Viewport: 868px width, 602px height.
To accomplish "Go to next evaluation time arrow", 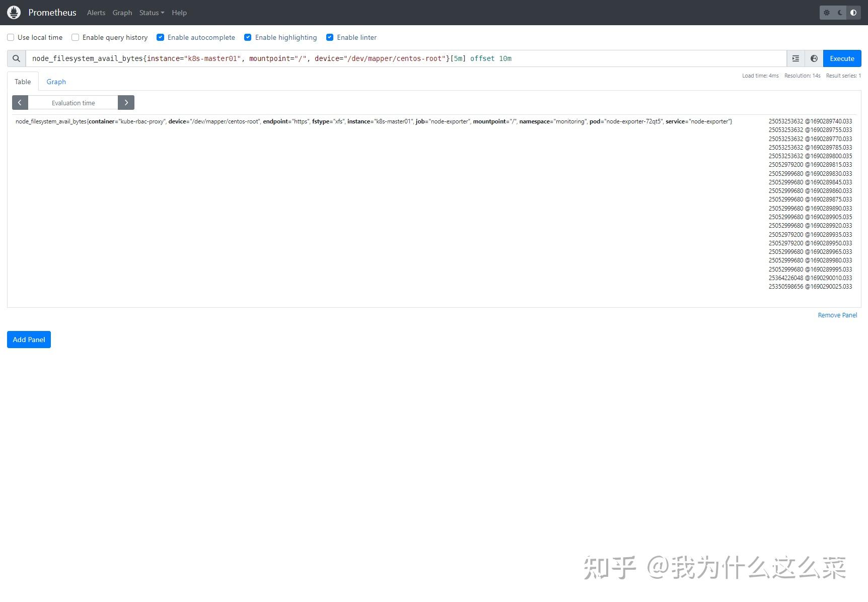I will click(126, 103).
